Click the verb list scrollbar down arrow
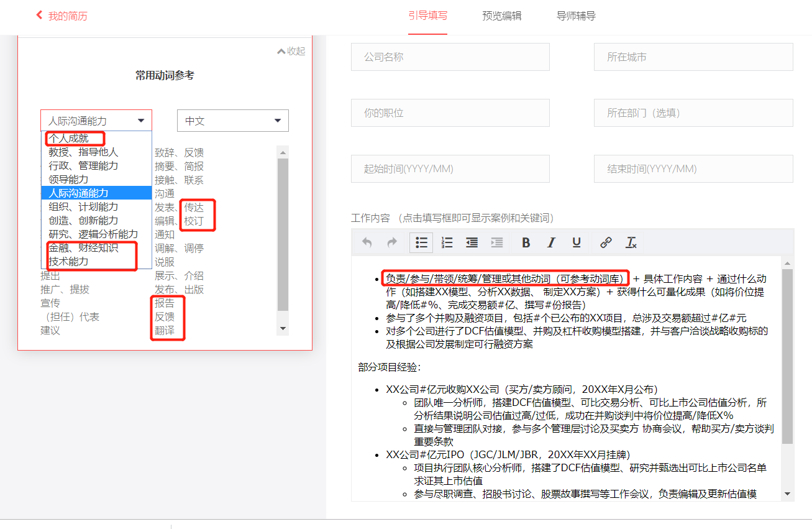The height and width of the screenshot is (529, 812). coord(283,328)
